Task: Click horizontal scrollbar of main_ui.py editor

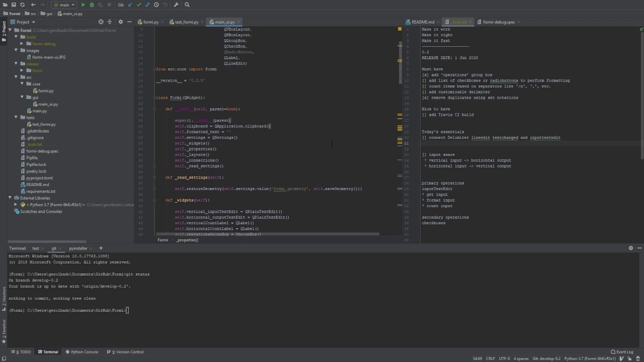Action: (x=268, y=234)
